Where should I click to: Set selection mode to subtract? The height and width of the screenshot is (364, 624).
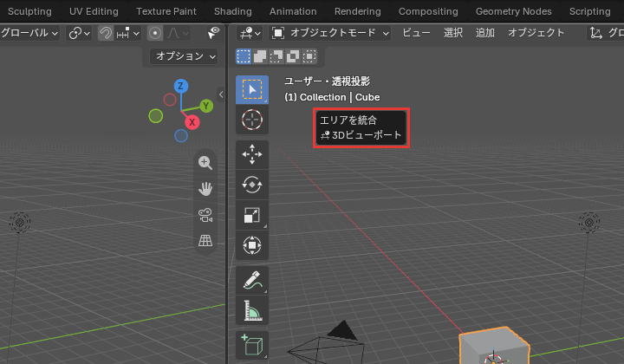coord(276,56)
